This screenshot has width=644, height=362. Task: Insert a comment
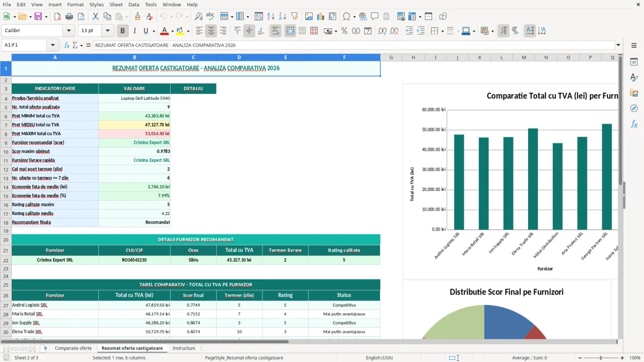tap(375, 17)
